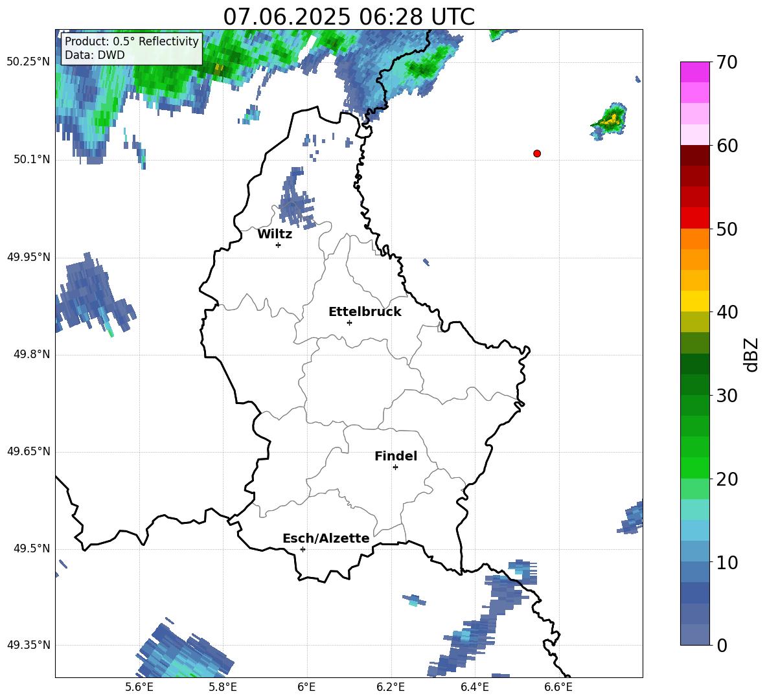Click the title 07.06.2025 06:28 UTC
Viewport: 767px width, 700px height.
pyautogui.click(x=349, y=17)
